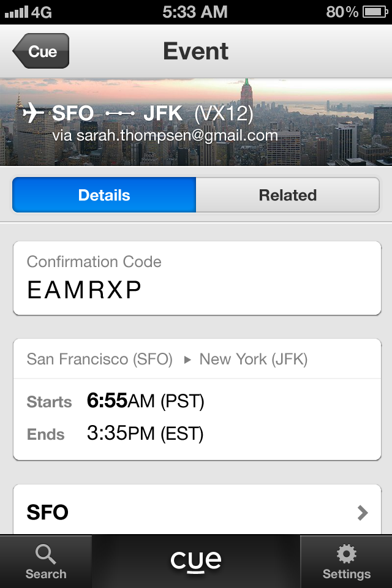392x588 pixels.
Task: Click the small arrow between San Francisco and New York
Action: pyautogui.click(x=187, y=360)
